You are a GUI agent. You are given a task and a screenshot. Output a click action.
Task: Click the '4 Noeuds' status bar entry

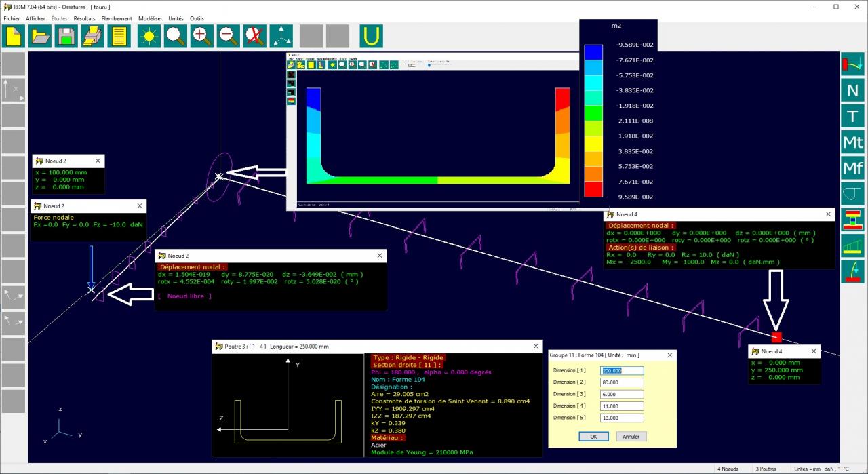[728, 469]
